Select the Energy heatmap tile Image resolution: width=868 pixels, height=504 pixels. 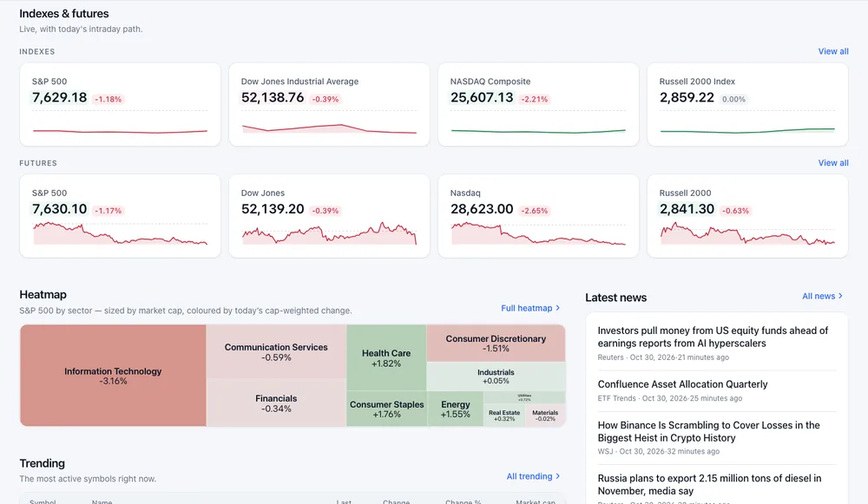coord(456,409)
